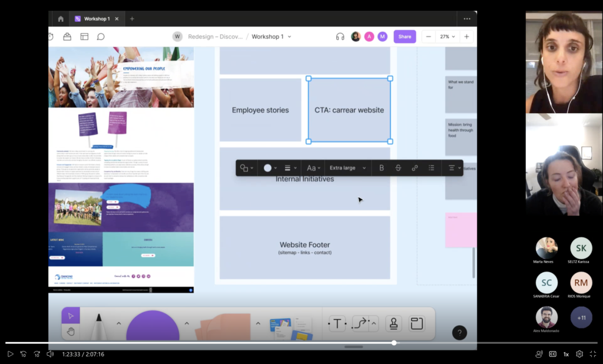Show the +11 additional participants

581,317
